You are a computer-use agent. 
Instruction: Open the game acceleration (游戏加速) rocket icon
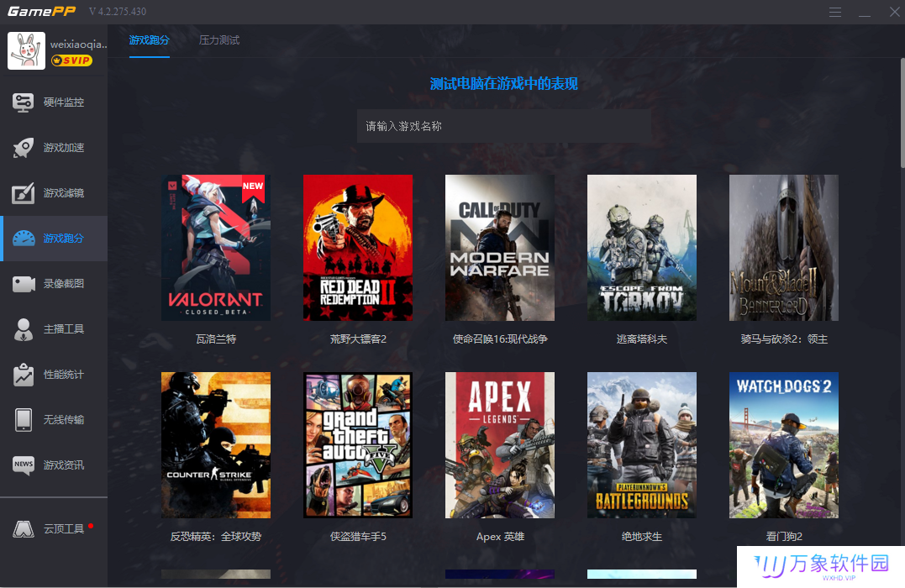(x=23, y=148)
